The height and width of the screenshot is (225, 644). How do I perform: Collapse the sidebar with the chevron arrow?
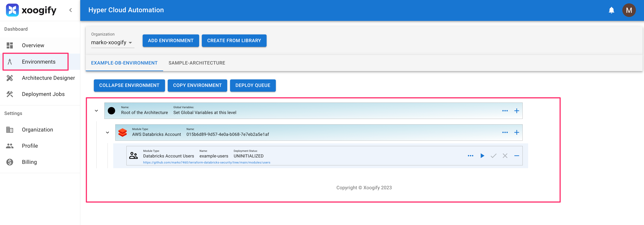pos(70,10)
